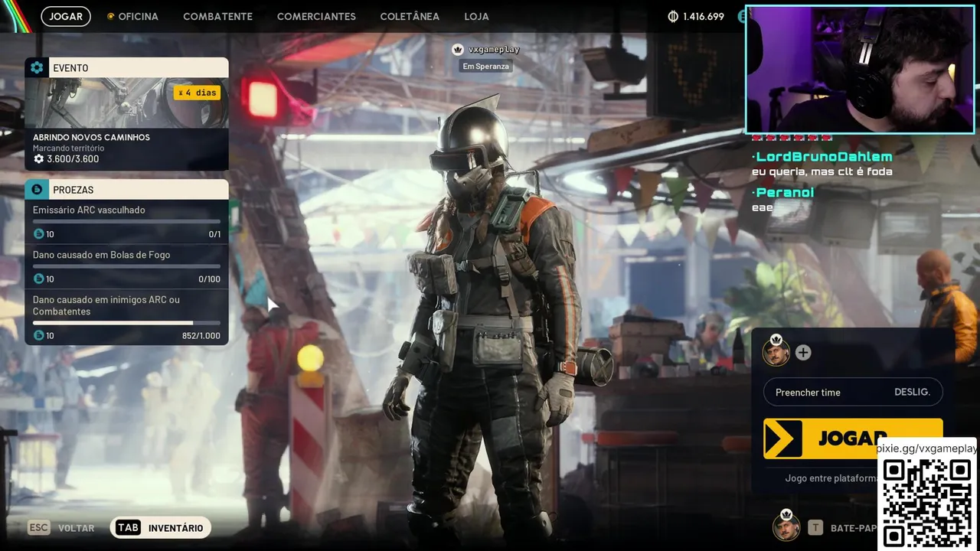
Task: Click the ESC key icon
Action: pyautogui.click(x=39, y=527)
